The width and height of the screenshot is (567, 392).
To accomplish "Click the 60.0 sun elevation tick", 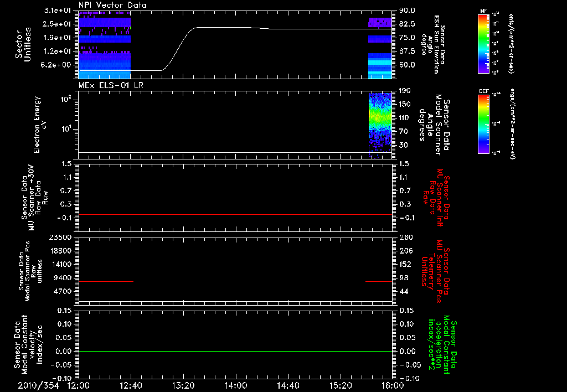I will click(x=408, y=65).
